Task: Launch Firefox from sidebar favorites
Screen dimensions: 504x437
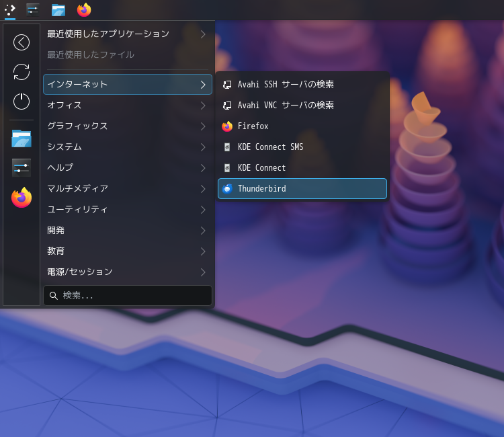Action: 22,198
